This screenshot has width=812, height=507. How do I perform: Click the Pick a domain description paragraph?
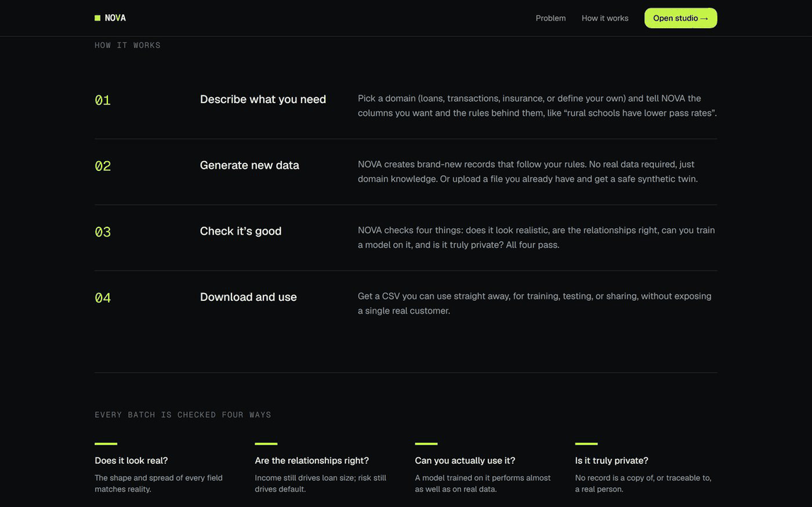tap(537, 106)
